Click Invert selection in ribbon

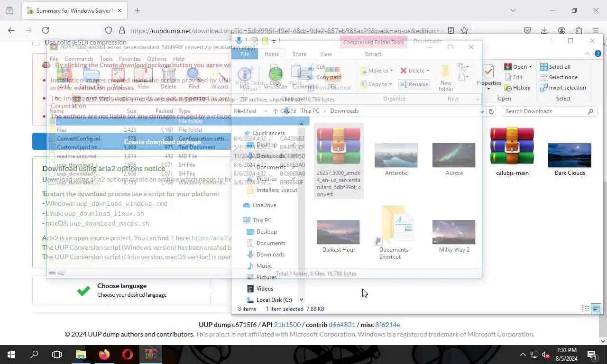coord(563,88)
